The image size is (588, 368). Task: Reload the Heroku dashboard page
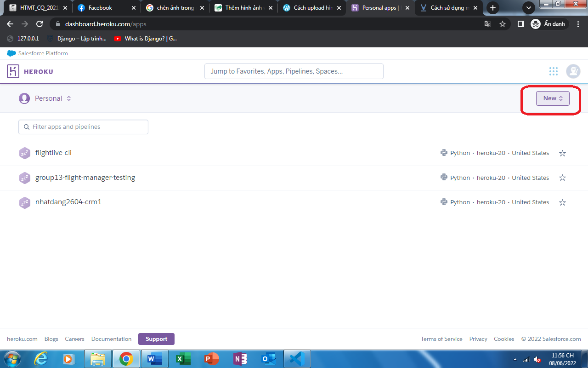(x=40, y=24)
